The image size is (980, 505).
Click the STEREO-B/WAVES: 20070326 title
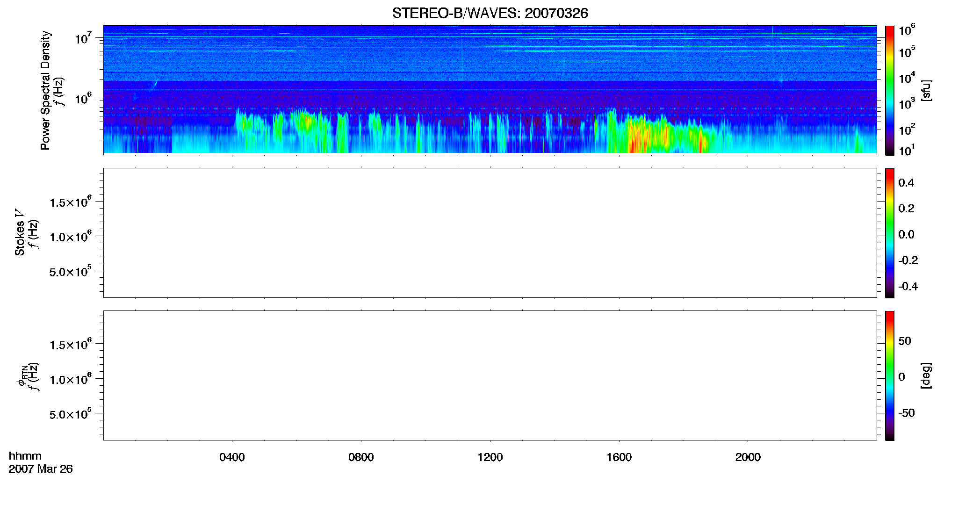coord(490,13)
